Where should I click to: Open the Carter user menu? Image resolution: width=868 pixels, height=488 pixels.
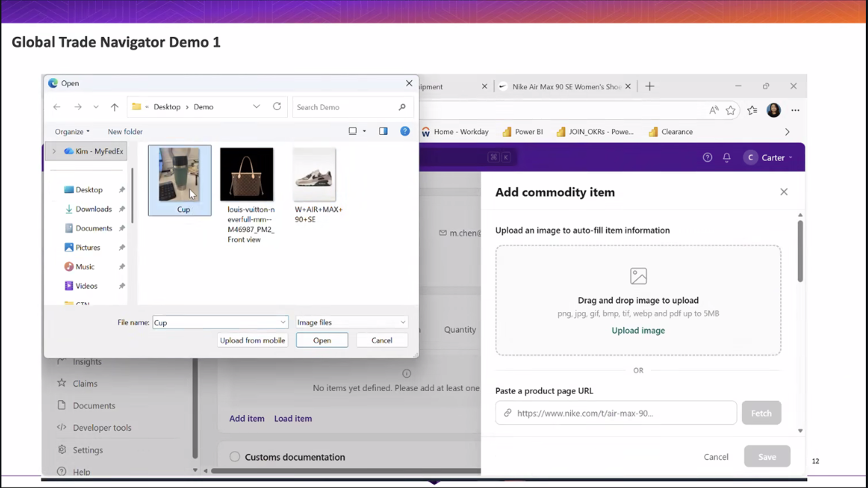coord(768,157)
